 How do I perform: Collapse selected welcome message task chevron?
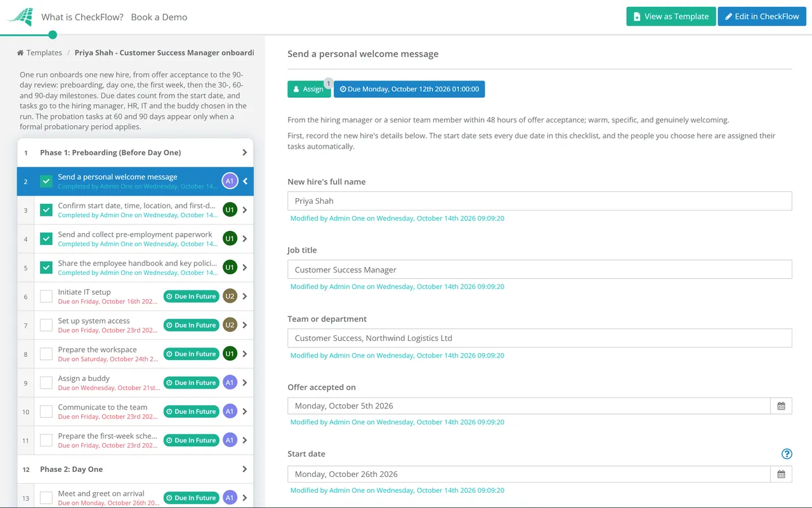click(245, 181)
